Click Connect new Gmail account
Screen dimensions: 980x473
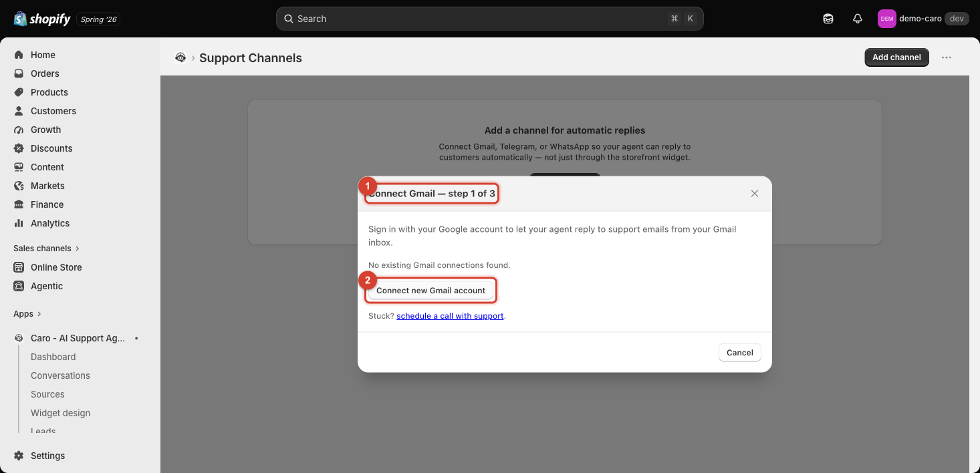point(431,291)
